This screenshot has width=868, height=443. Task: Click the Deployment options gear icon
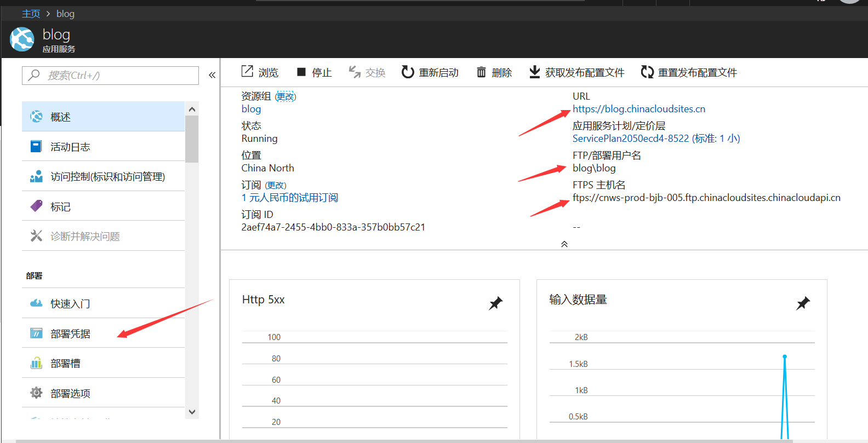point(36,393)
